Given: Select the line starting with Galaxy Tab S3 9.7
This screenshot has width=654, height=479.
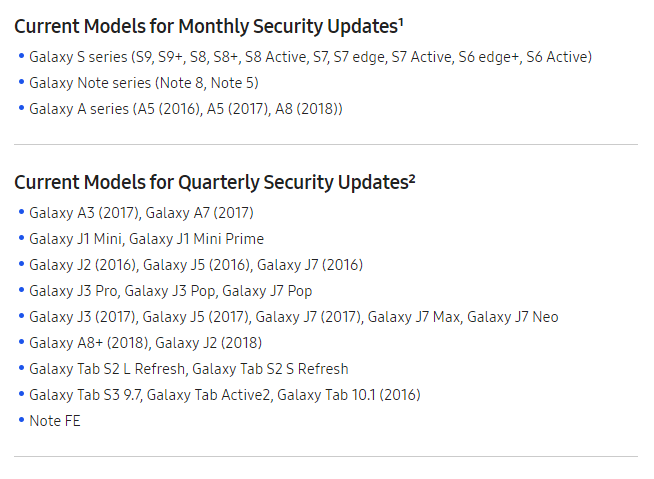Looking at the screenshot, I should (224, 395).
